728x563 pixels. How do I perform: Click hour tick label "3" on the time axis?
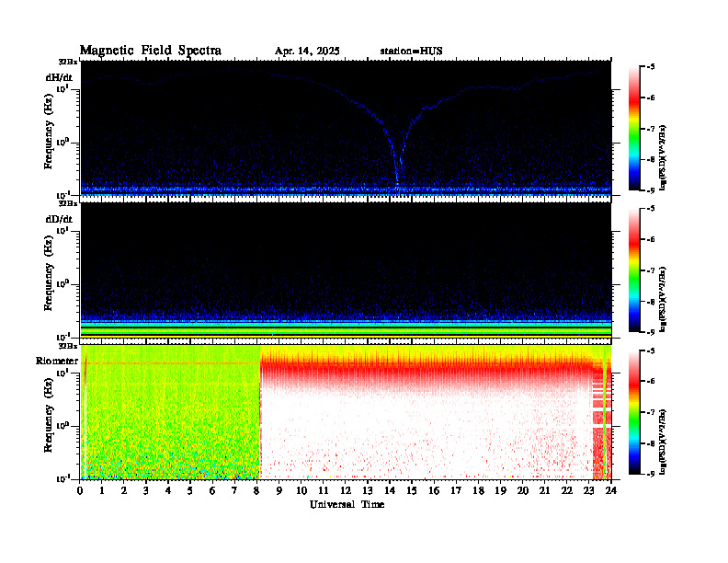click(x=146, y=491)
